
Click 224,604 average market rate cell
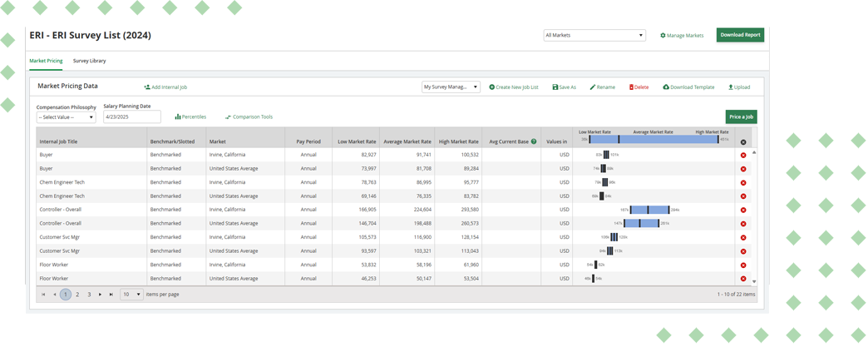[407, 210]
